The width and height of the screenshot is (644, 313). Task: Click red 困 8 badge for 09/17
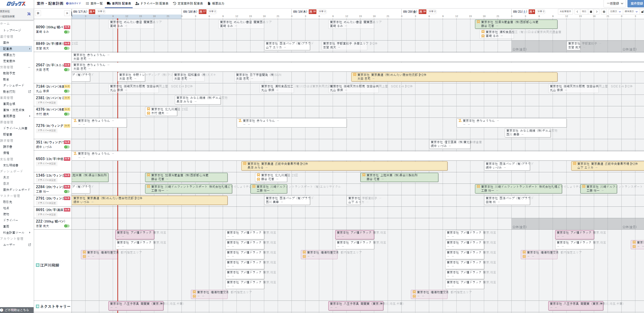(x=92, y=11)
